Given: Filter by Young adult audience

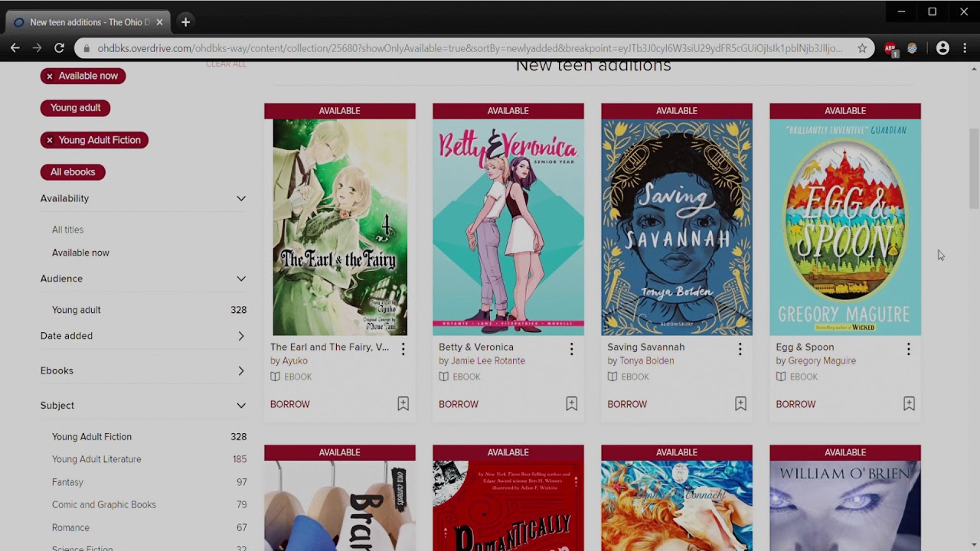Looking at the screenshot, I should (x=77, y=310).
